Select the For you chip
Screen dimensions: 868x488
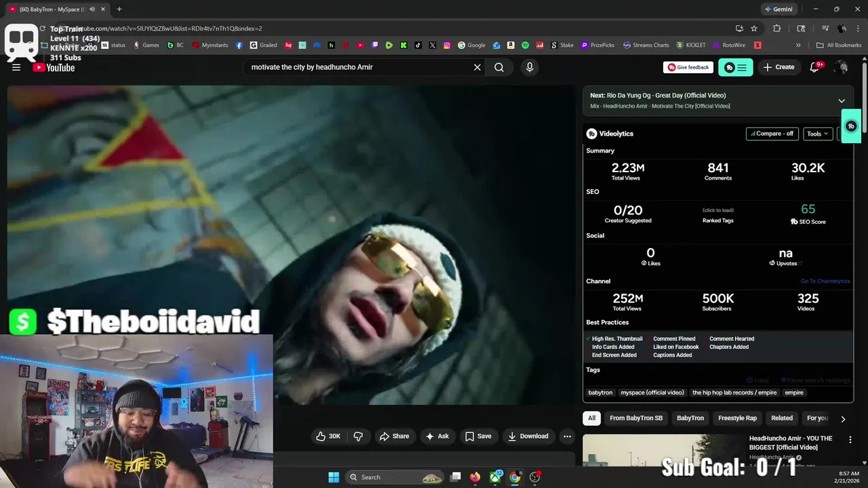[x=817, y=418]
